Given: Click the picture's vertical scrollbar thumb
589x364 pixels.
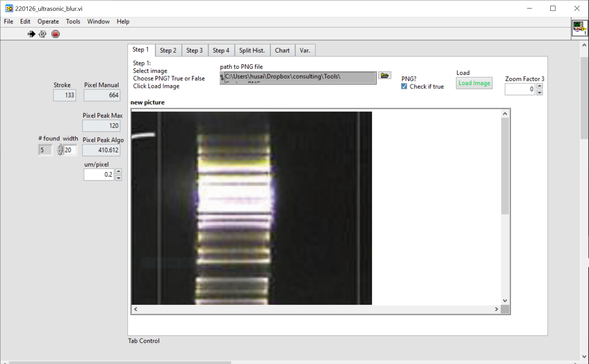Looking at the screenshot, I should coord(505,166).
